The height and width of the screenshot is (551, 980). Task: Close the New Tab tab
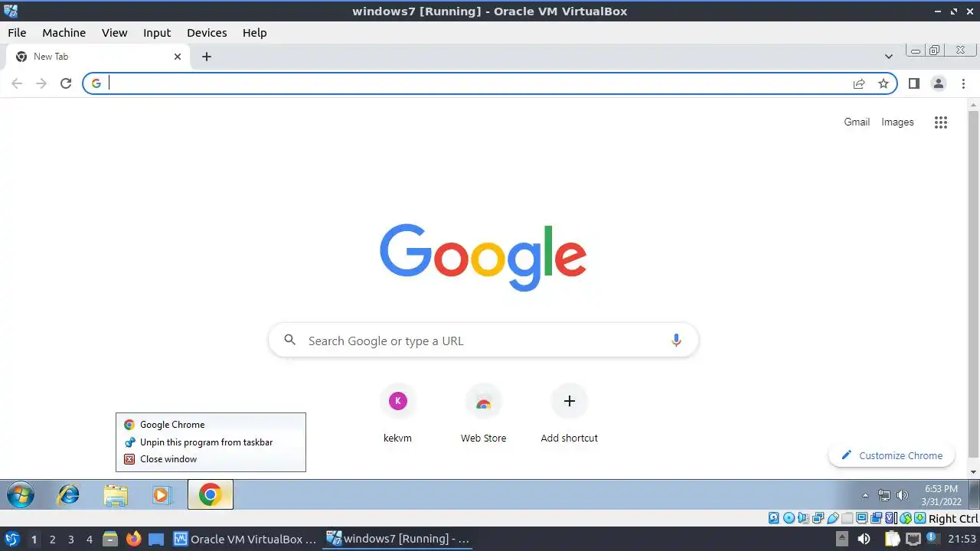[x=178, y=57]
